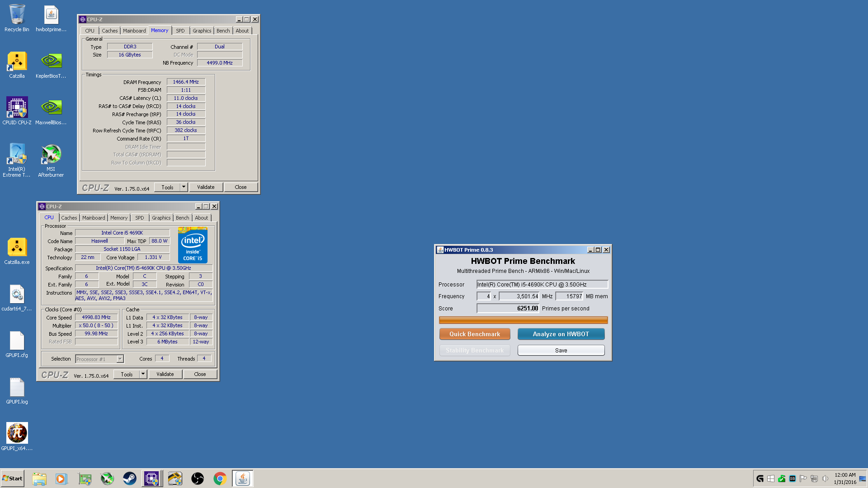Open the Sound Blaster SB tray icon

coord(793,479)
